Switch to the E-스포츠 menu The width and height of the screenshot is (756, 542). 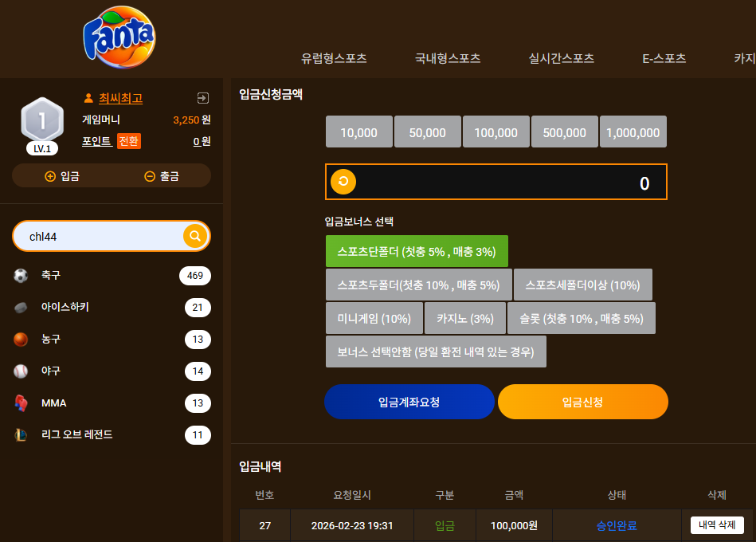tap(664, 58)
